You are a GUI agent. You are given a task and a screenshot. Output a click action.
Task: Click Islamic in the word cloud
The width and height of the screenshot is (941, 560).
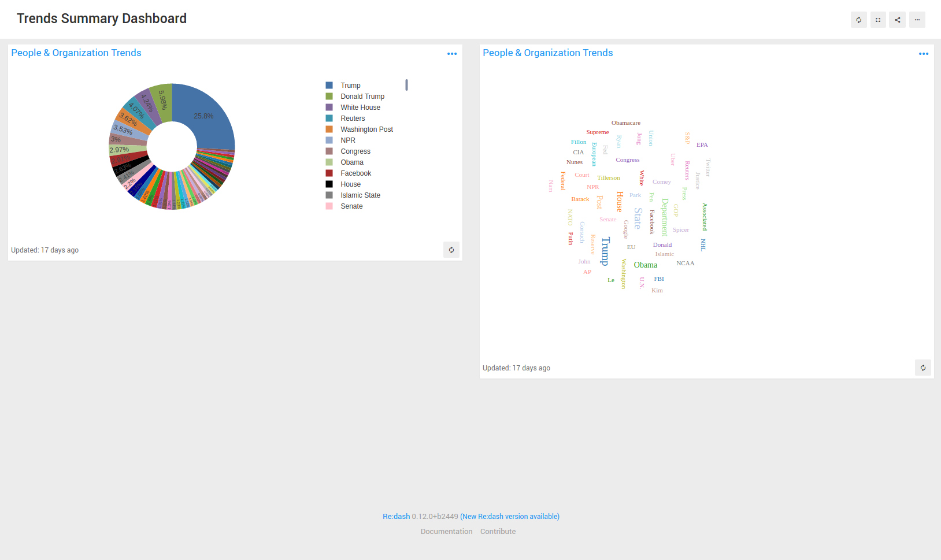click(665, 254)
